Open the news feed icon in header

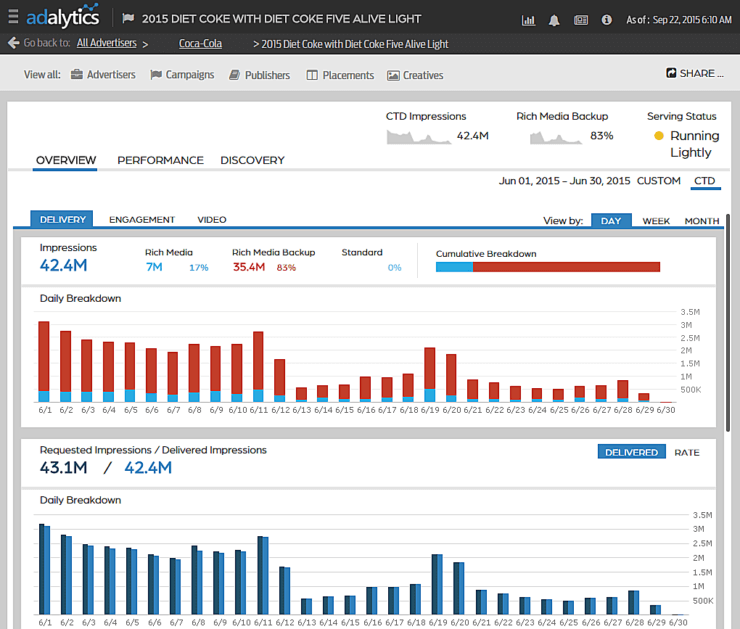[x=581, y=20]
